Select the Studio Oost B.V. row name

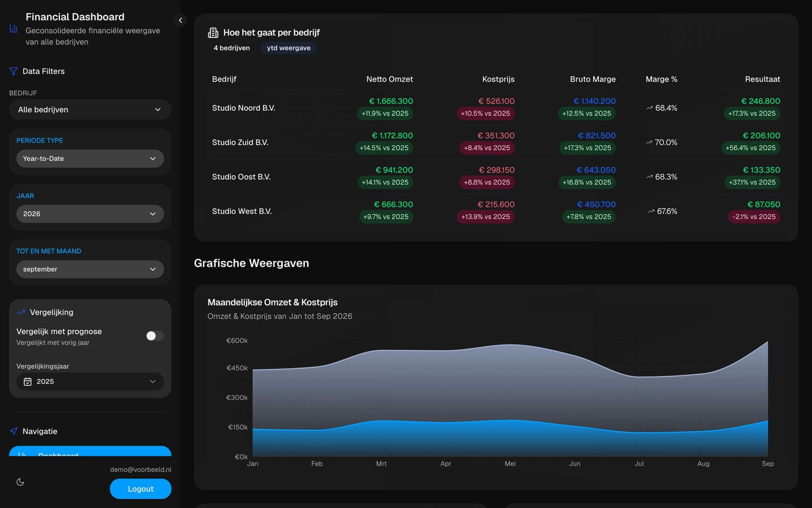coord(241,177)
